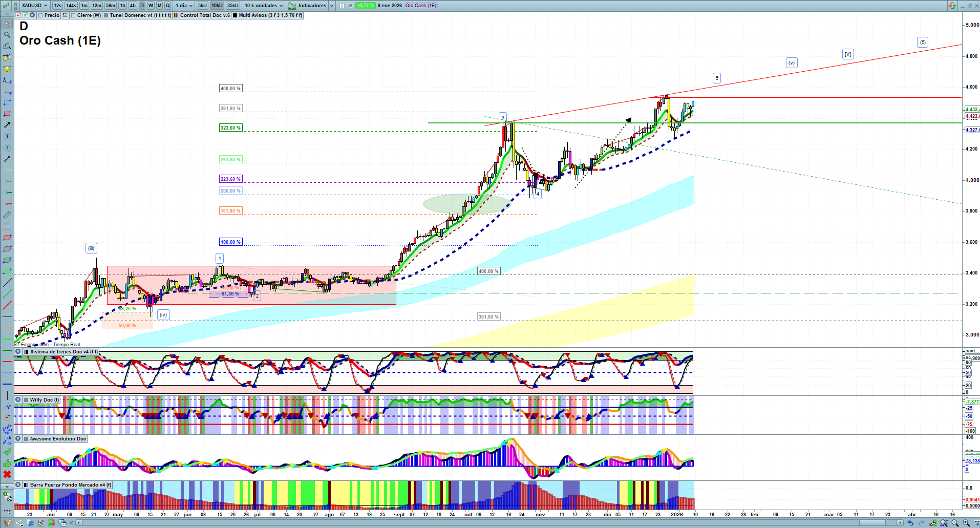Expand the Barra Fuerza Fondo Mercado options
Image resolution: width=980 pixels, height=528 pixels.
[x=18, y=485]
